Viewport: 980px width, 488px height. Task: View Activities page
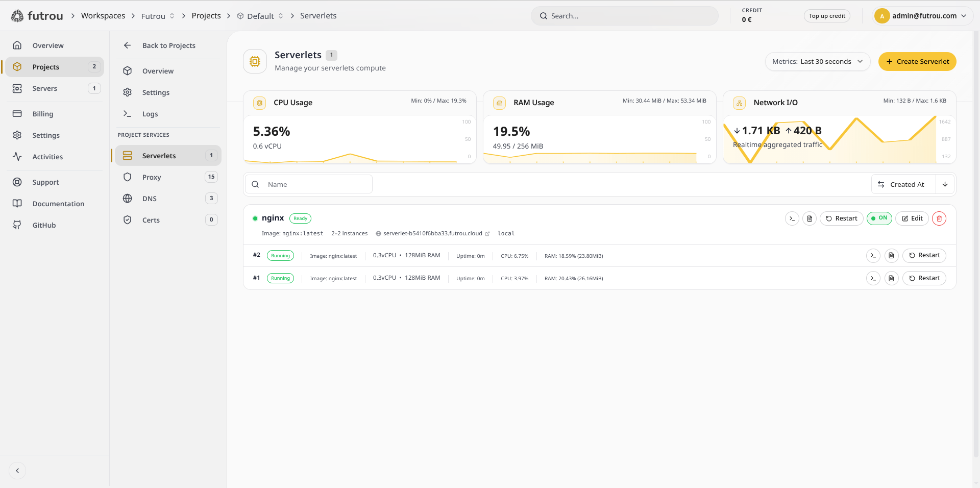[54, 157]
